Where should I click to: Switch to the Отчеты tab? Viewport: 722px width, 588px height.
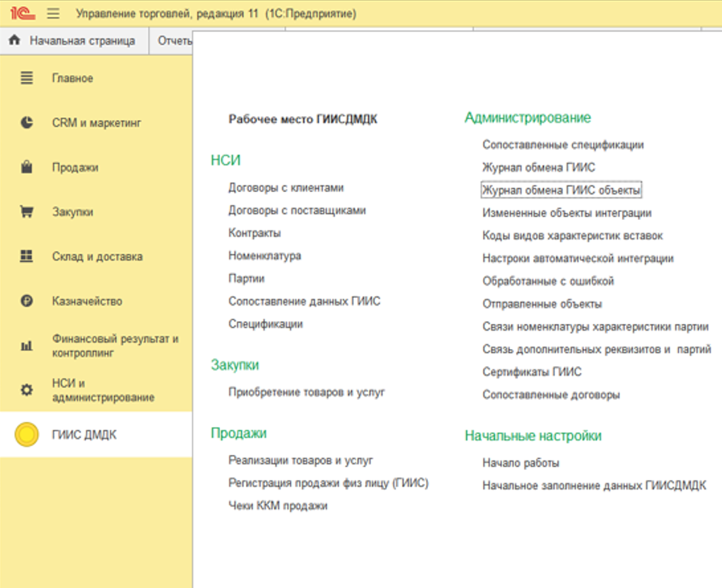click(175, 41)
